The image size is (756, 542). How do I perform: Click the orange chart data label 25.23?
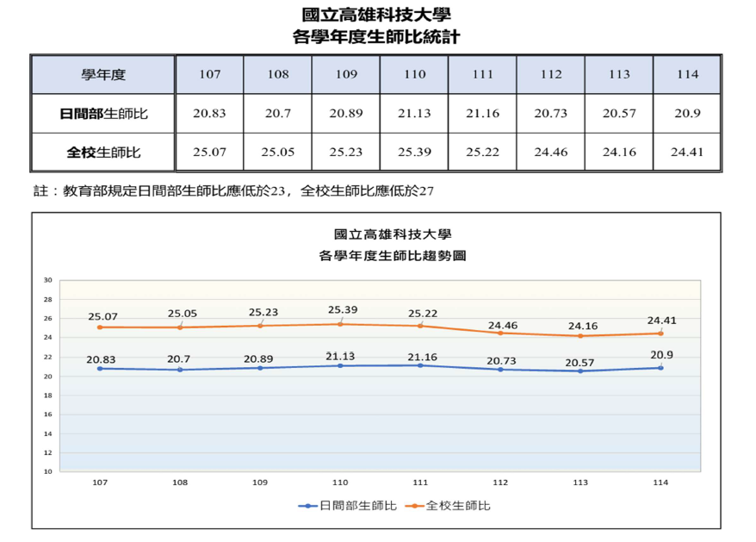[263, 312]
